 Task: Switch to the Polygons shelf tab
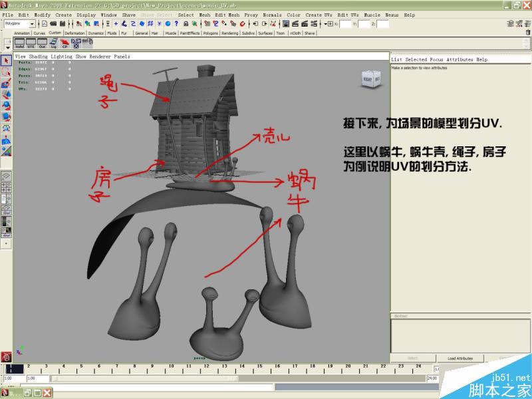tap(210, 33)
